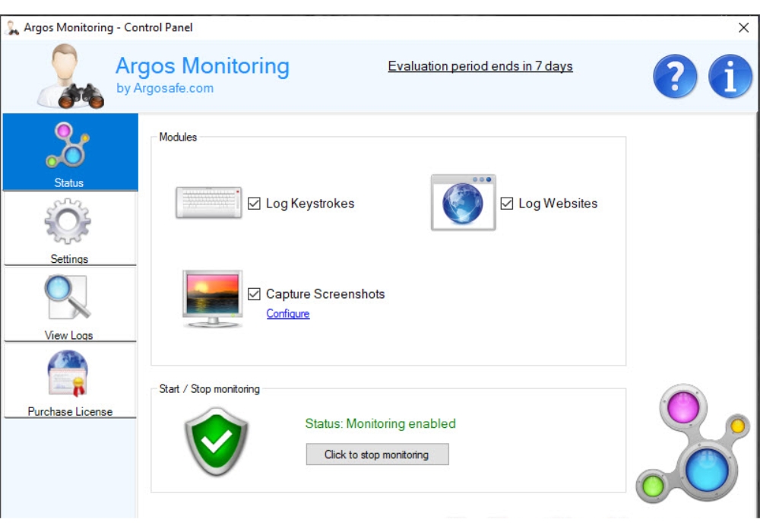Toggle the Log Keystrokes checkbox

tap(254, 204)
